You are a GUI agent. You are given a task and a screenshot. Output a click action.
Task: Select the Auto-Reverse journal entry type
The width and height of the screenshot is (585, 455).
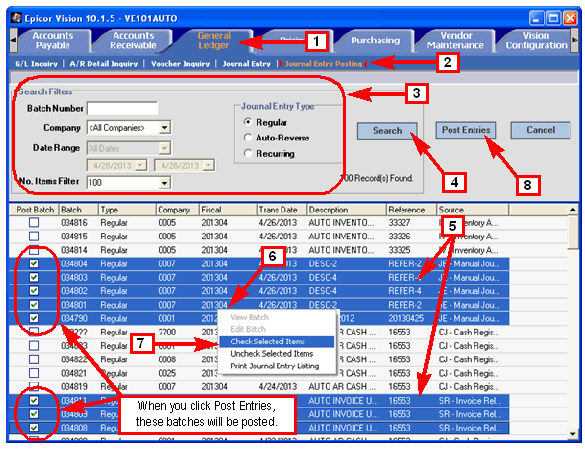click(247, 138)
